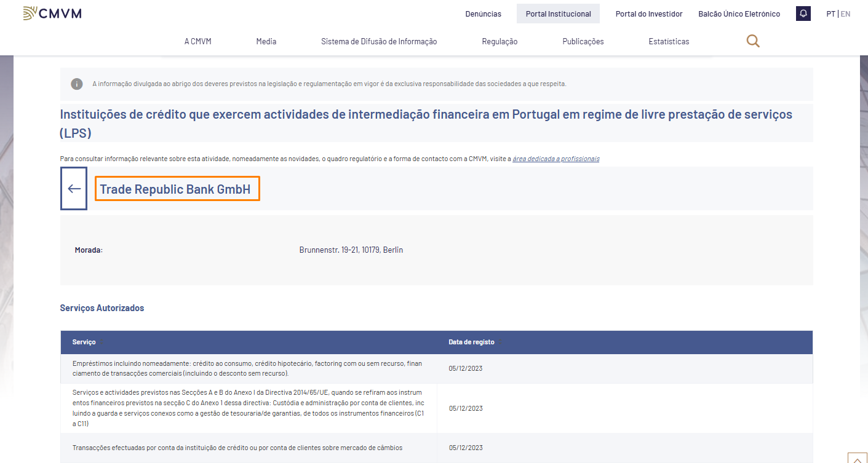Click the Instituições de crédito page title
Screen dimensions: 868x463
426,123
